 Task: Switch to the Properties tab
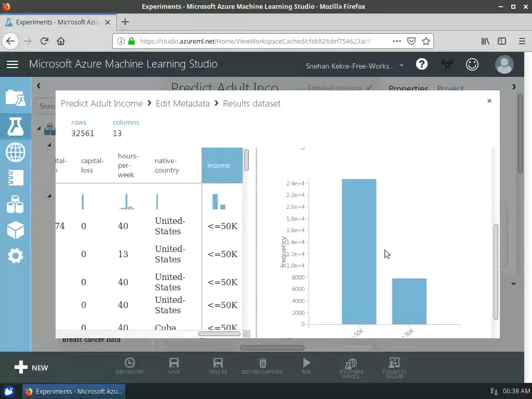coord(408,88)
